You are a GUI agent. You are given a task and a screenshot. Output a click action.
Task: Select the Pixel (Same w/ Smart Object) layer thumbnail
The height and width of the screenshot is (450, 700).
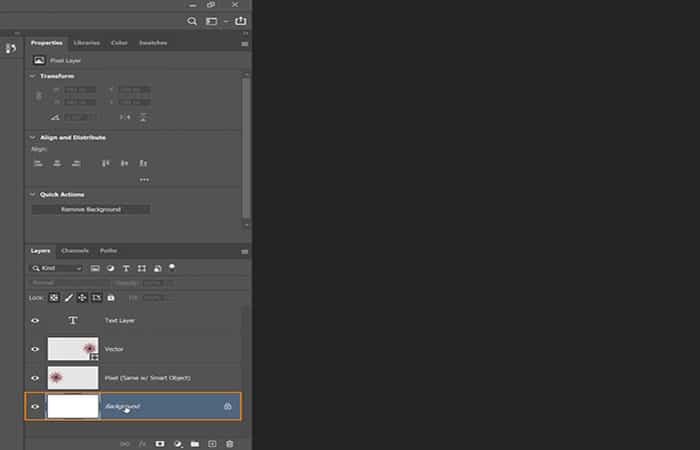click(73, 377)
